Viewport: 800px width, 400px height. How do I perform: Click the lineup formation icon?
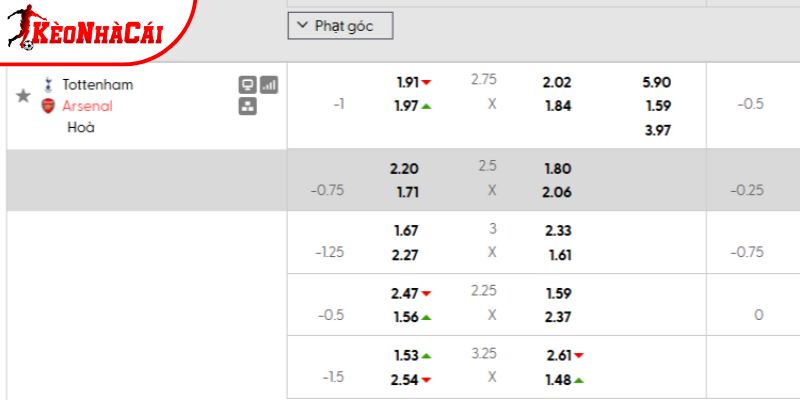pos(247,106)
